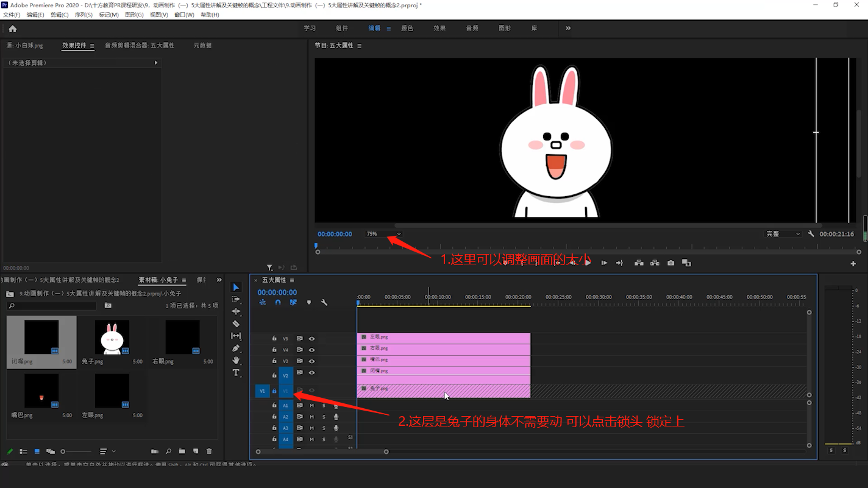This screenshot has height=488, width=868.
Task: Open the 完整 playback resolution dropdown
Action: point(783,234)
